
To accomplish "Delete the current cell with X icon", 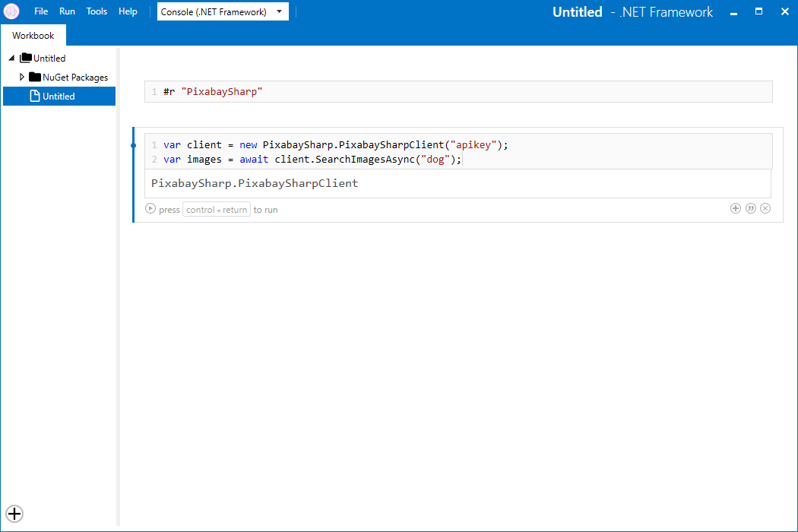I will coord(765,208).
